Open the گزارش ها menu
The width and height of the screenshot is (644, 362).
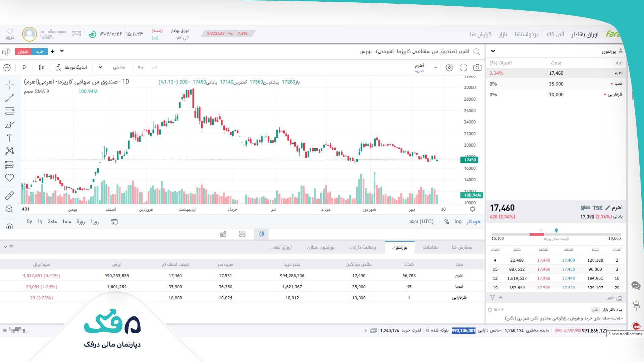(x=480, y=34)
